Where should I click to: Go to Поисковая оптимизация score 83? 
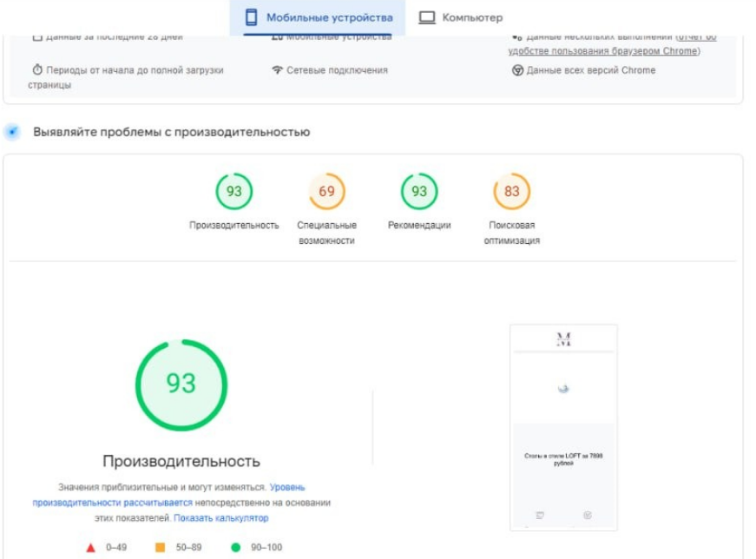point(511,192)
